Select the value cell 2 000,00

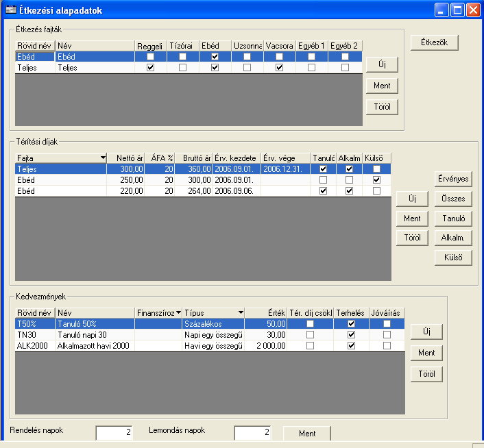tap(266, 346)
